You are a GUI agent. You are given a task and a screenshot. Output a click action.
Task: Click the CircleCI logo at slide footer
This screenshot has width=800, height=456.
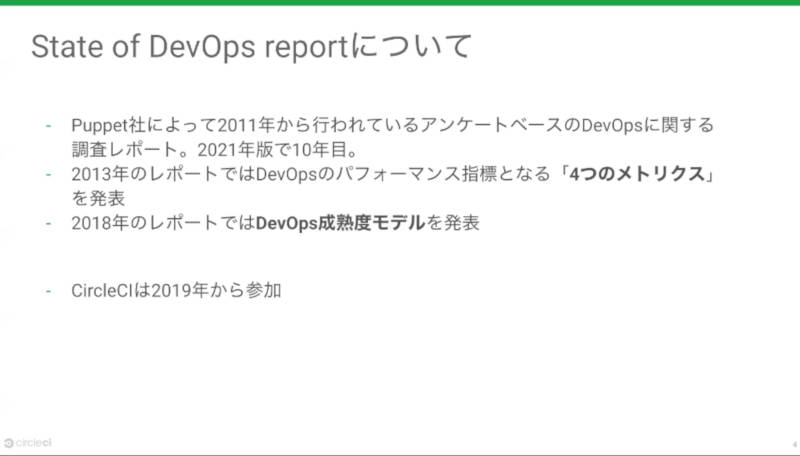(x=28, y=443)
